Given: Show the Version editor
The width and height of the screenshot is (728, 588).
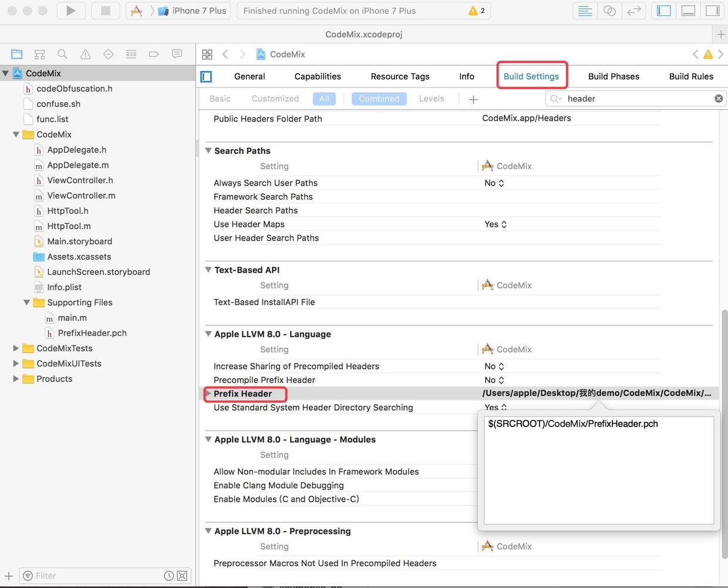Looking at the screenshot, I should click(633, 11).
